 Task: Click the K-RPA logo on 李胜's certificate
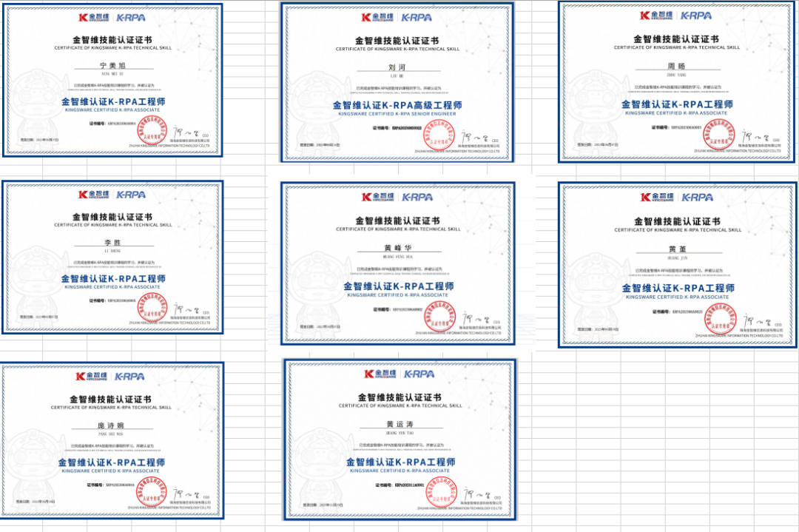(131, 195)
